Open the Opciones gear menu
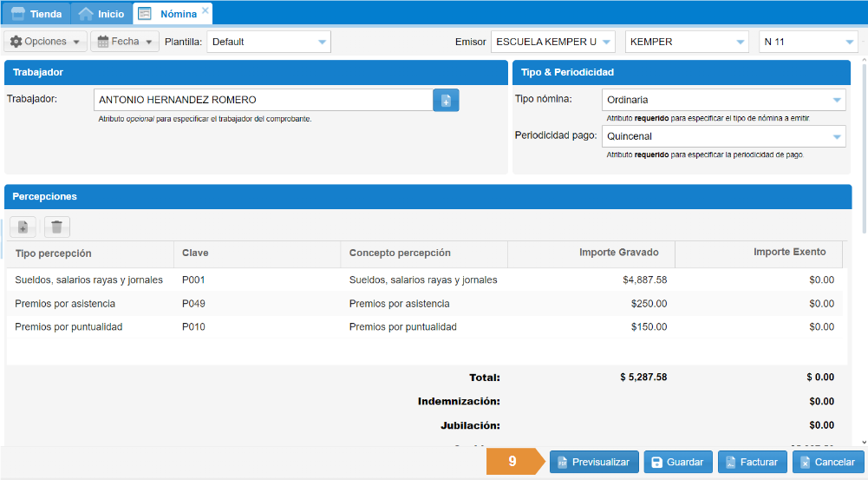 tap(47, 42)
